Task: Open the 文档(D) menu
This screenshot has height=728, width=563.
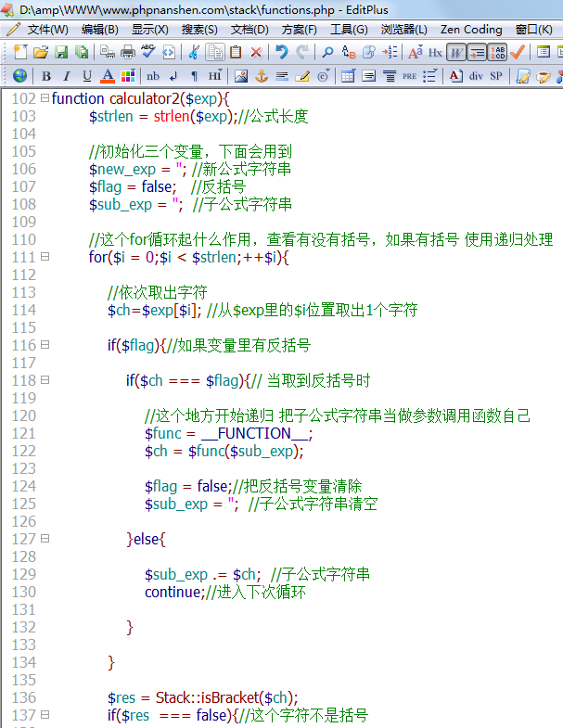Action: (x=250, y=30)
